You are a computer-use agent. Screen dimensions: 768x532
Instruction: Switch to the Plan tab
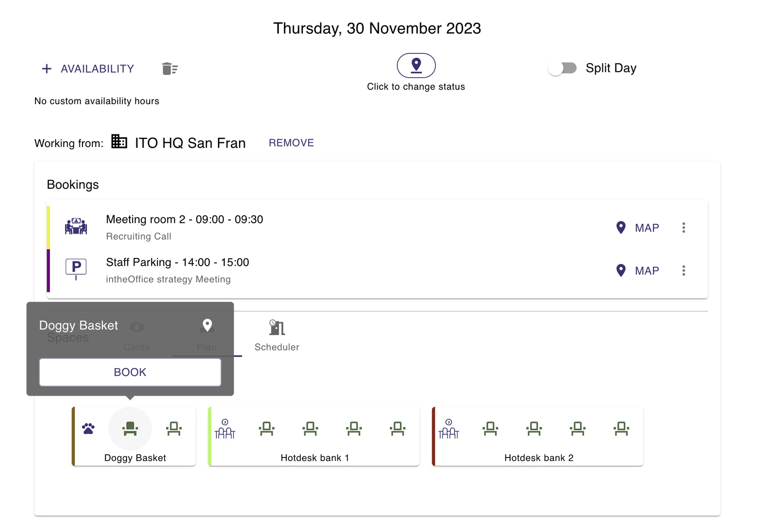pyautogui.click(x=207, y=336)
